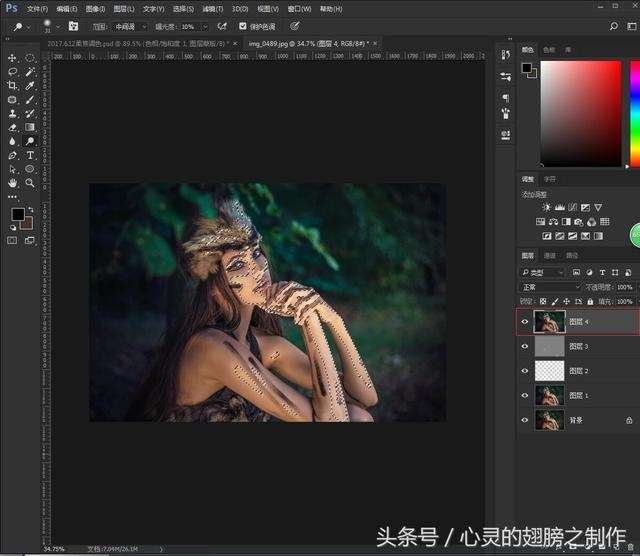Viewport: 640px width, 556px height.
Task: Hide layer 图层 4 with eye icon
Action: click(525, 321)
